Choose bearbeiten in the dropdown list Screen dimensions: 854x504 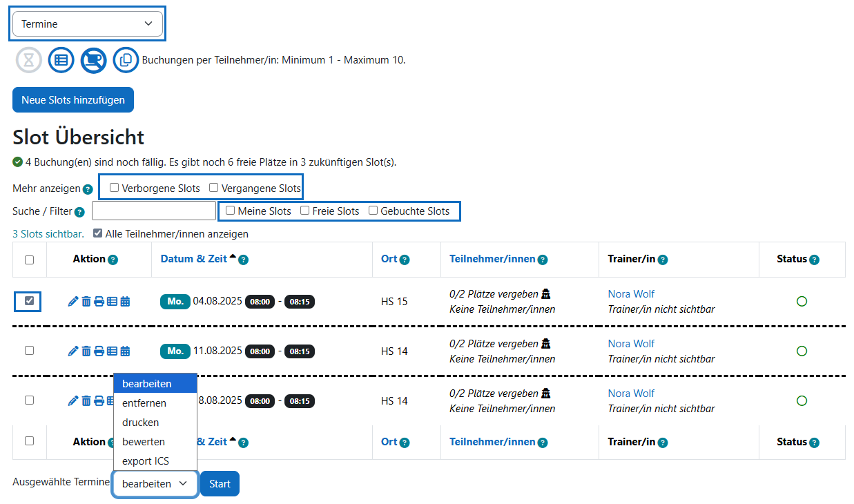click(155, 384)
